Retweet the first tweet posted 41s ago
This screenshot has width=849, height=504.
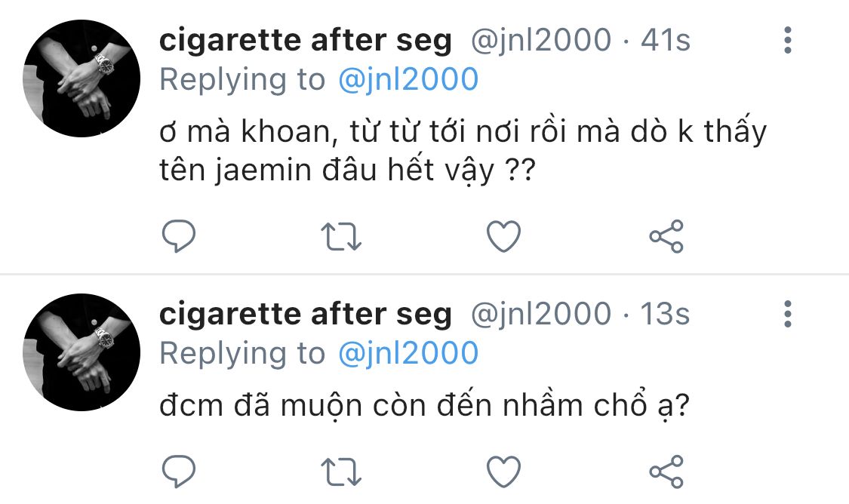[341, 237]
